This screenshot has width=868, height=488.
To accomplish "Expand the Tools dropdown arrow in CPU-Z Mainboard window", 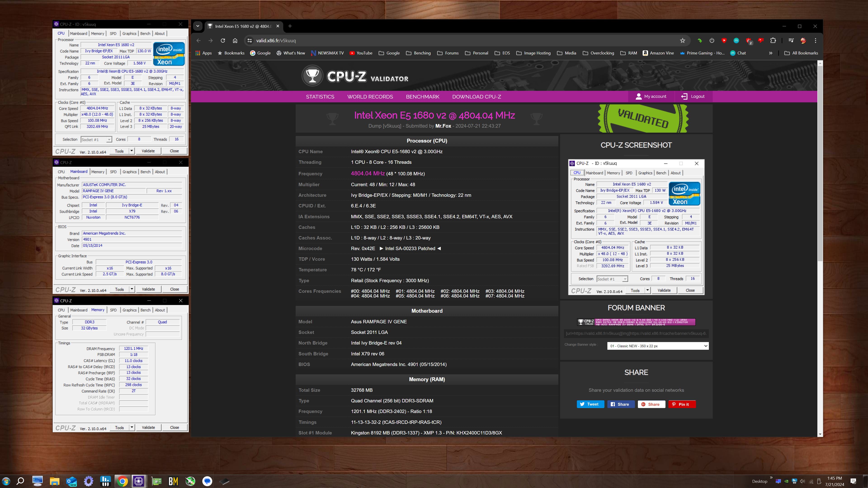I will pos(132,289).
